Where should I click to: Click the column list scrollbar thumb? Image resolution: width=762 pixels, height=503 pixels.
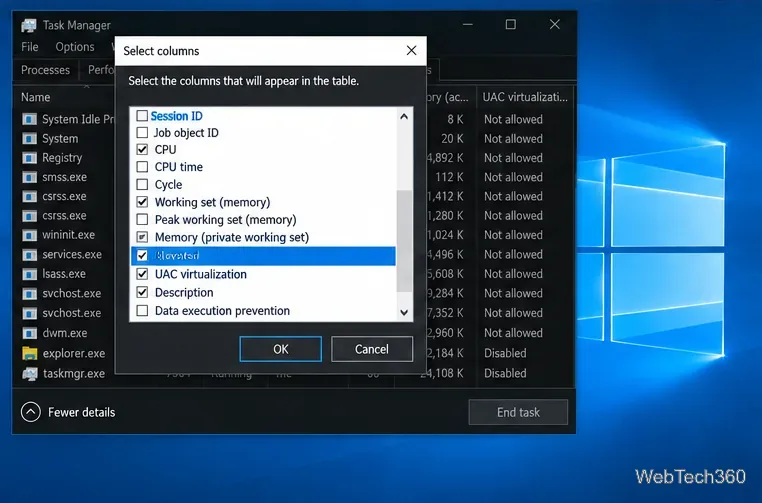click(x=404, y=241)
